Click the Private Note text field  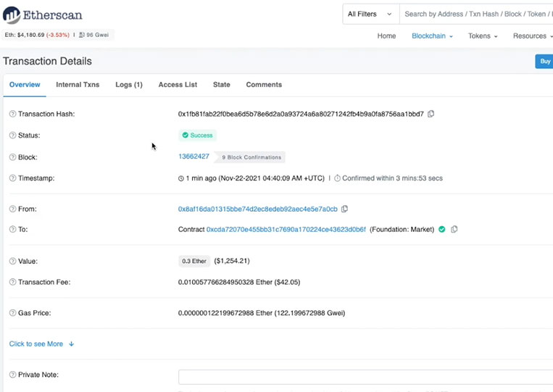click(366, 377)
